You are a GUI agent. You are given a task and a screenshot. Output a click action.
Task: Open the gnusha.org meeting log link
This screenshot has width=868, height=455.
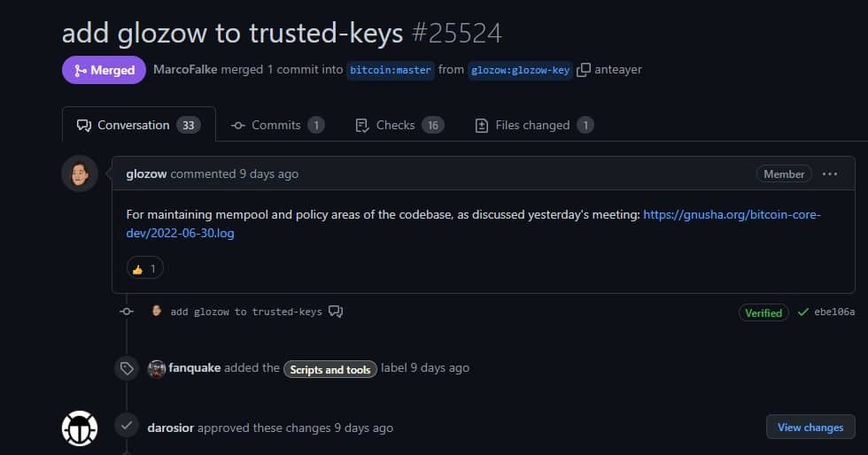tap(473, 224)
